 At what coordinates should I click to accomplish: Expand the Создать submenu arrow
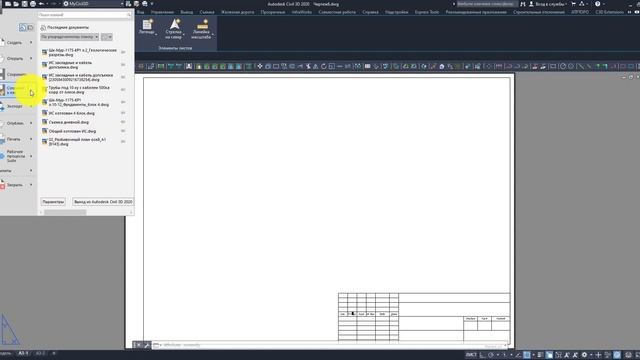pos(31,42)
